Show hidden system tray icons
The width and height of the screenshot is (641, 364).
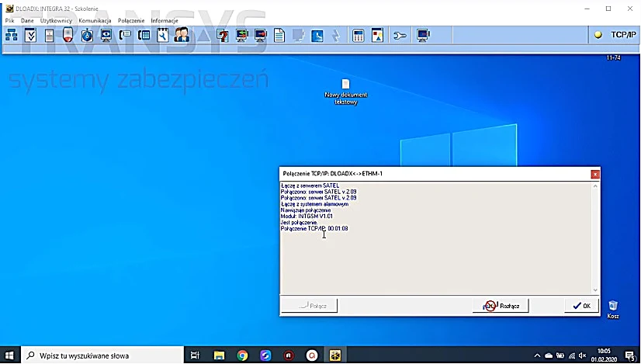click(537, 355)
